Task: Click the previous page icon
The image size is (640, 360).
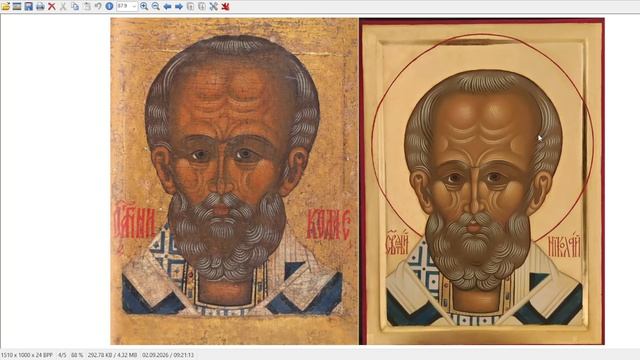Action: 191,6
